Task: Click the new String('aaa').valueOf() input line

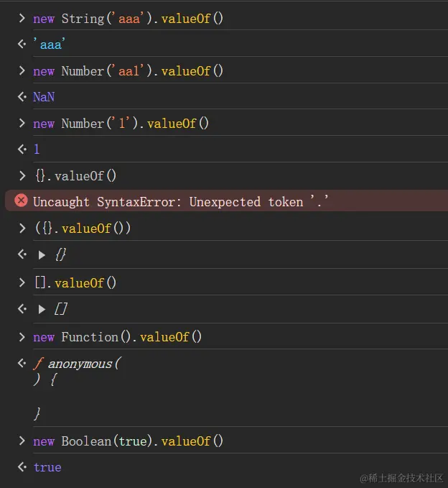Action: 128,19
